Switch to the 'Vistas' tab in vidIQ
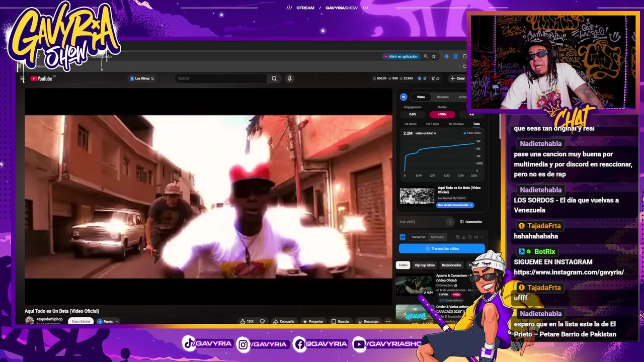 click(x=421, y=97)
